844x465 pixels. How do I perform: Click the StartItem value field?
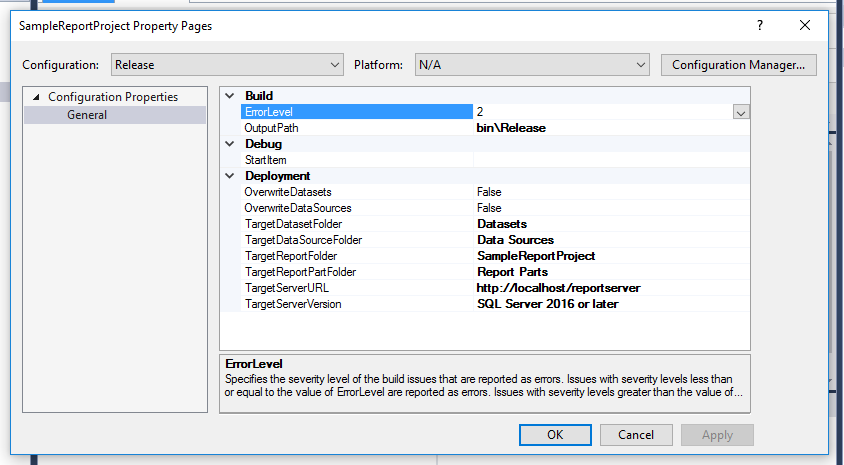(x=610, y=160)
